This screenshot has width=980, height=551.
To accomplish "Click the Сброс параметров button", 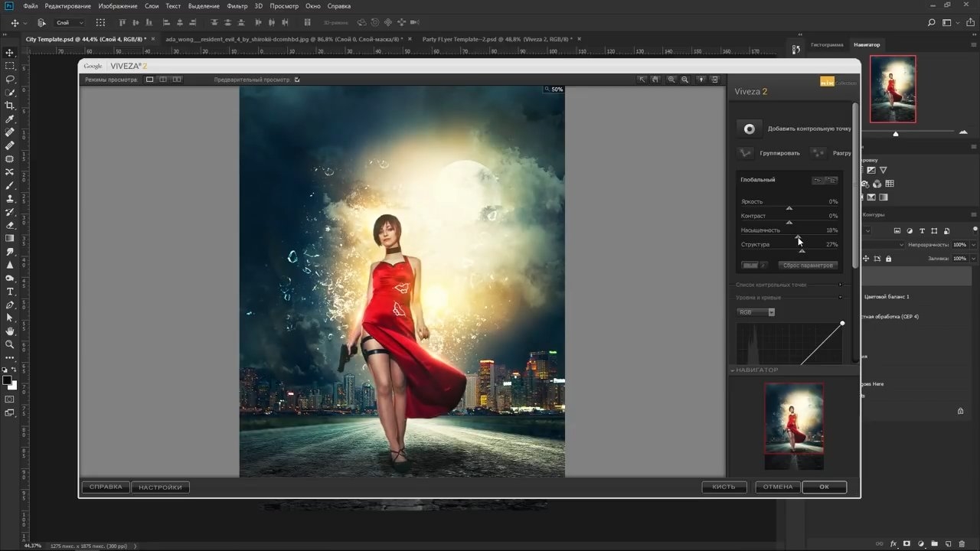I will point(808,266).
